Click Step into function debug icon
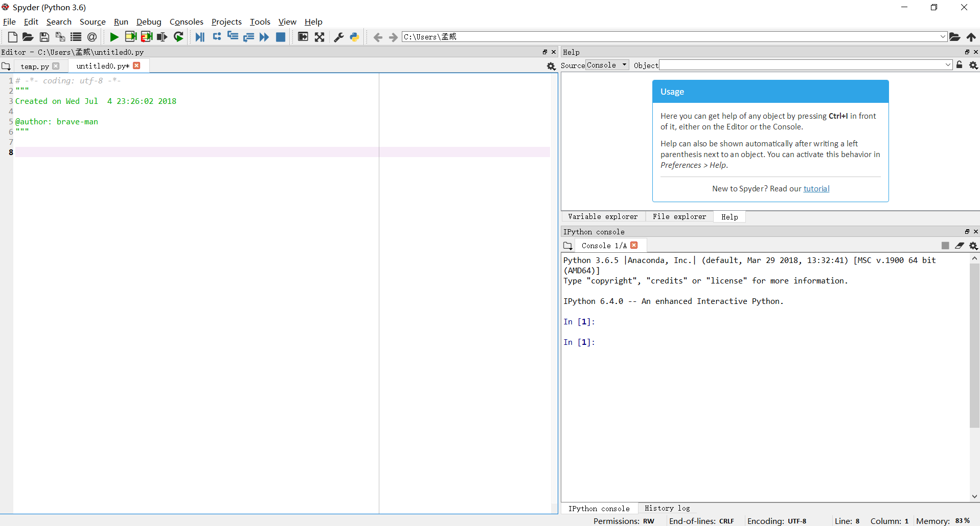The image size is (980, 526). click(233, 36)
